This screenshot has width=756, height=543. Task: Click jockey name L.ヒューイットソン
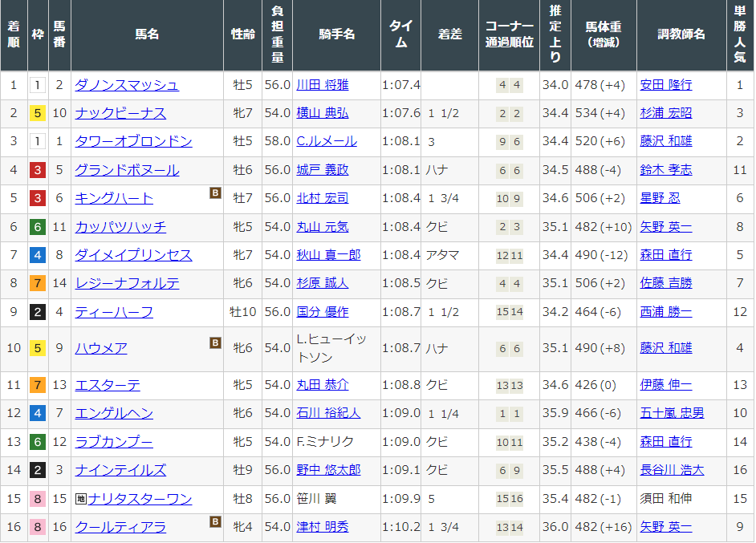(331, 348)
